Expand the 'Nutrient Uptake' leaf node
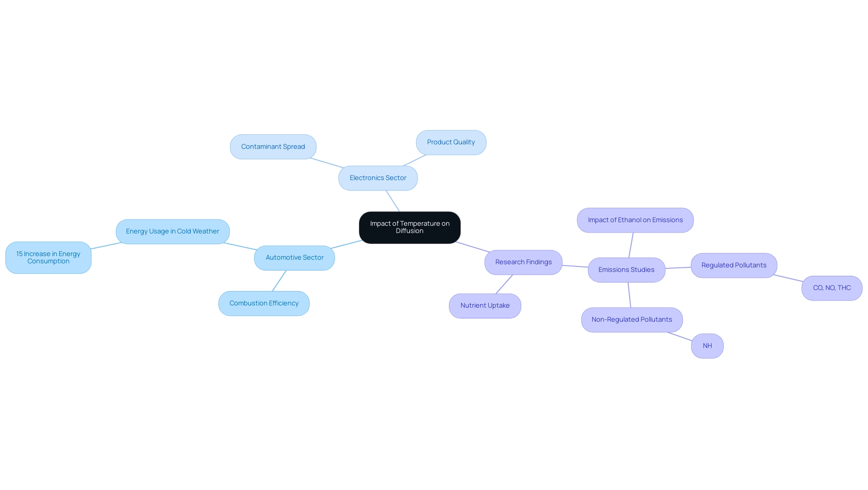Viewport: 868px width, 490px height. pyautogui.click(x=485, y=305)
